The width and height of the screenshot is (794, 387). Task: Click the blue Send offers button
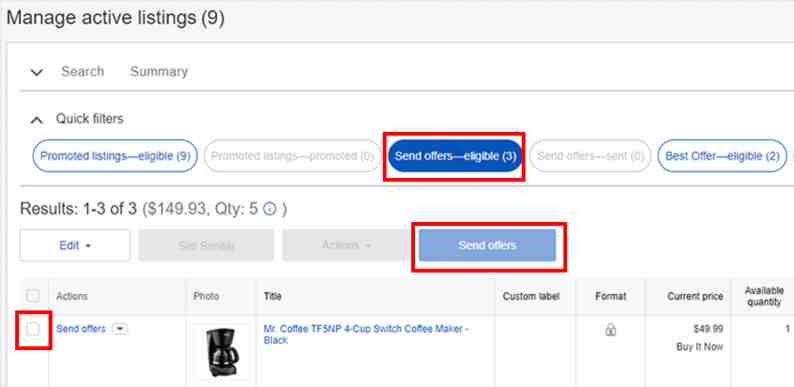coord(487,246)
